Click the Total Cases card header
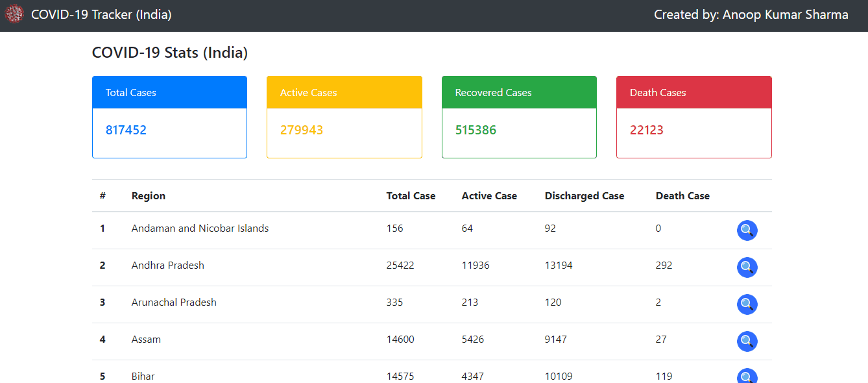The image size is (868, 383). [169, 92]
